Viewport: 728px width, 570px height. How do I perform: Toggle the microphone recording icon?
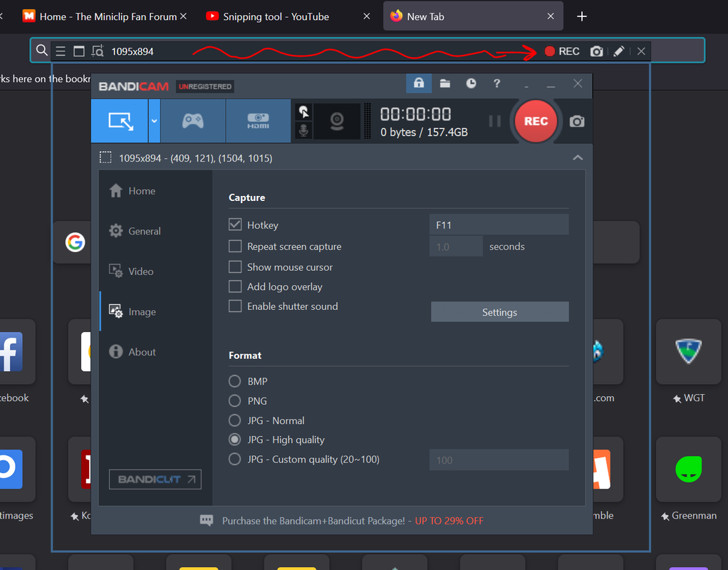(x=303, y=130)
